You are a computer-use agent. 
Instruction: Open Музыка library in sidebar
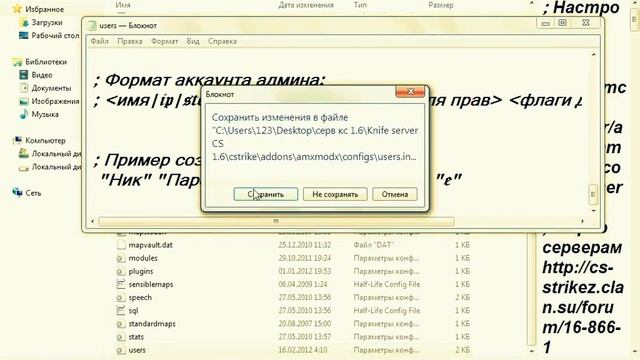coord(45,114)
